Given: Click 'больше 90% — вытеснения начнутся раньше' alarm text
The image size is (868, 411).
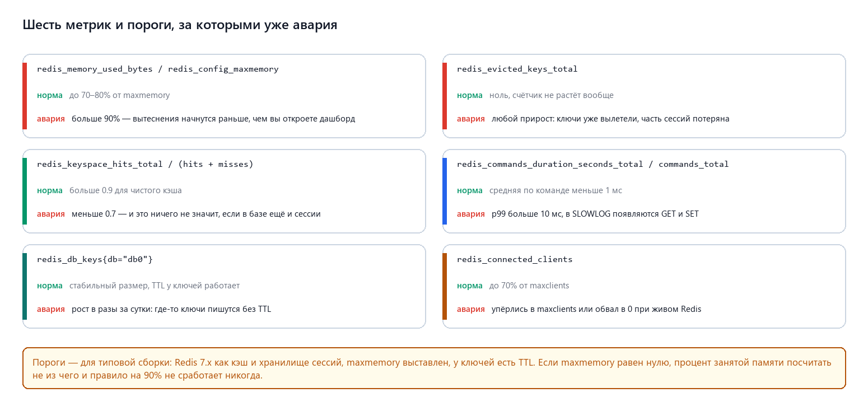Looking at the screenshot, I should 213,119.
